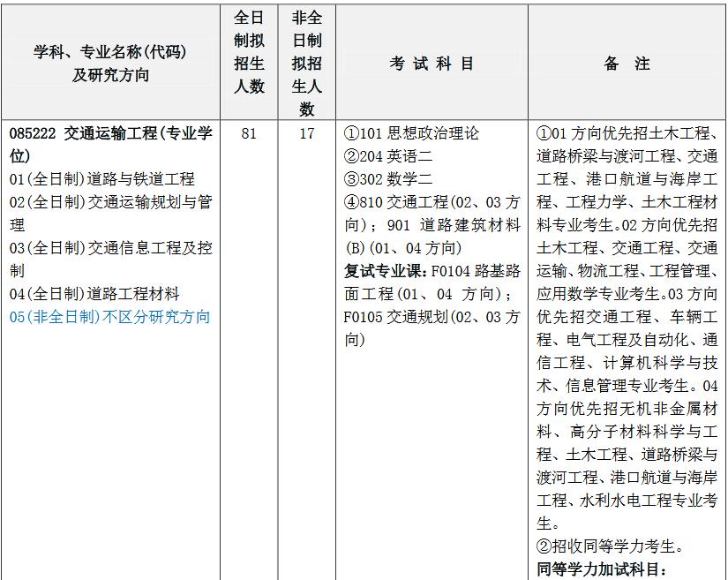Select the bold 同等学力加试科目 heading
This screenshot has width=728, height=580.
pyautogui.click(x=602, y=569)
